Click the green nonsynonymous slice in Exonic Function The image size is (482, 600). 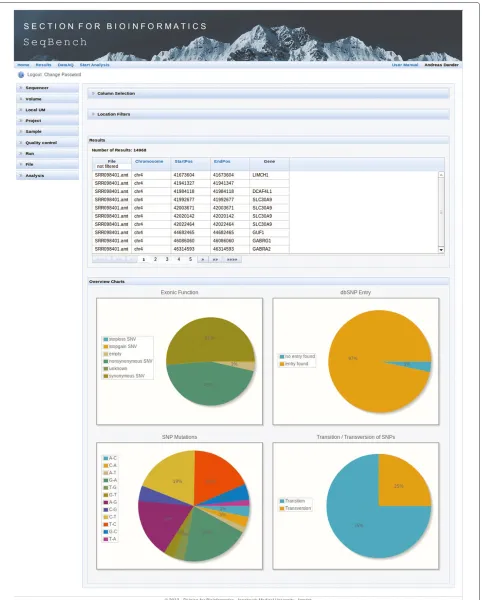click(x=208, y=385)
